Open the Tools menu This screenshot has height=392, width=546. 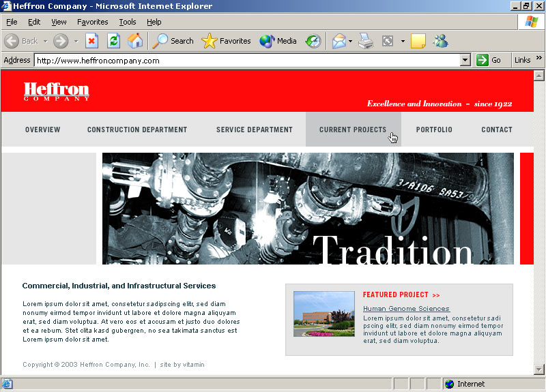click(x=128, y=22)
